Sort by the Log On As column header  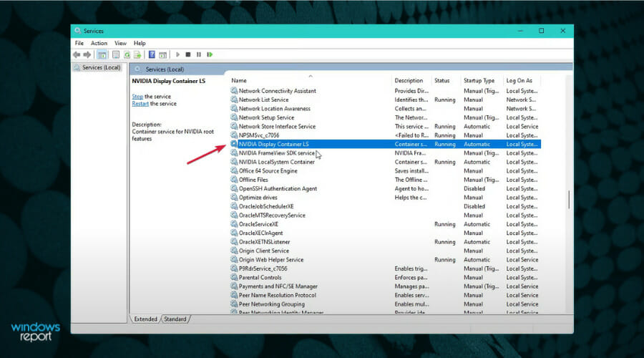point(519,81)
